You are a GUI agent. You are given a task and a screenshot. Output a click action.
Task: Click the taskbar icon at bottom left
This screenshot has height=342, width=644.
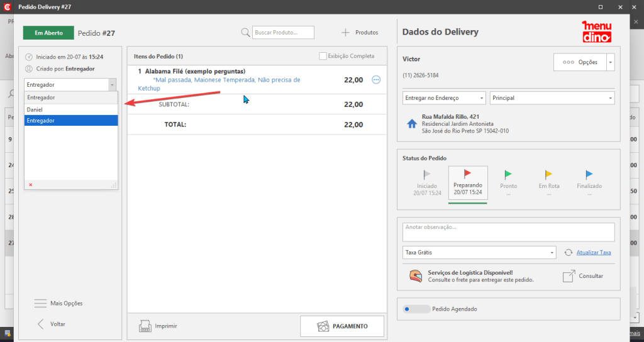pos(8,333)
